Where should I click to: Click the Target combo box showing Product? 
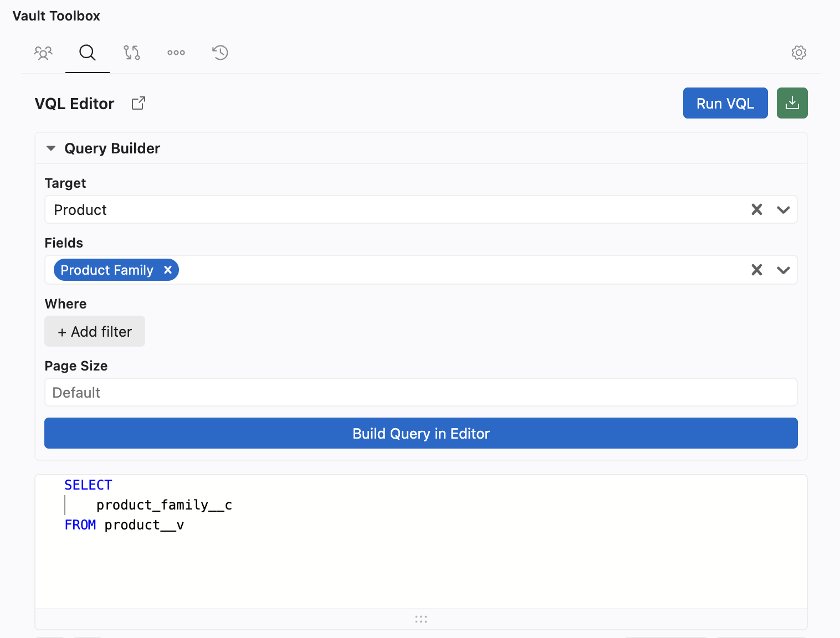pos(421,209)
